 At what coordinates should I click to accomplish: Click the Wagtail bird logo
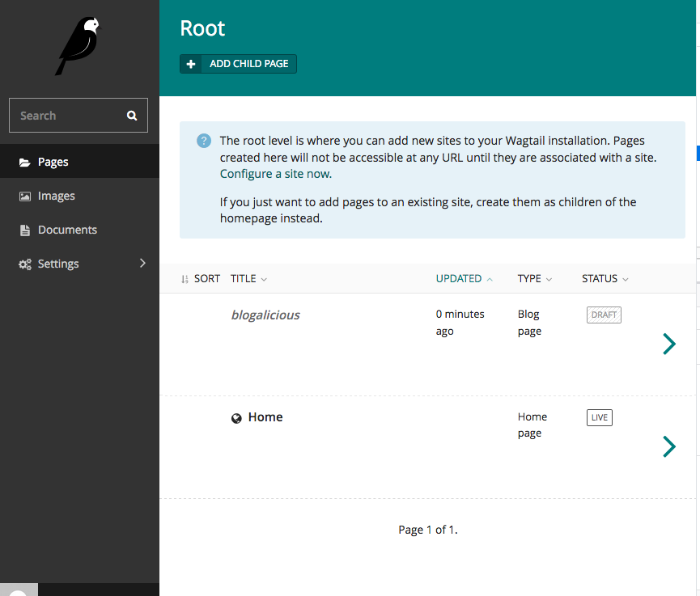[78, 46]
